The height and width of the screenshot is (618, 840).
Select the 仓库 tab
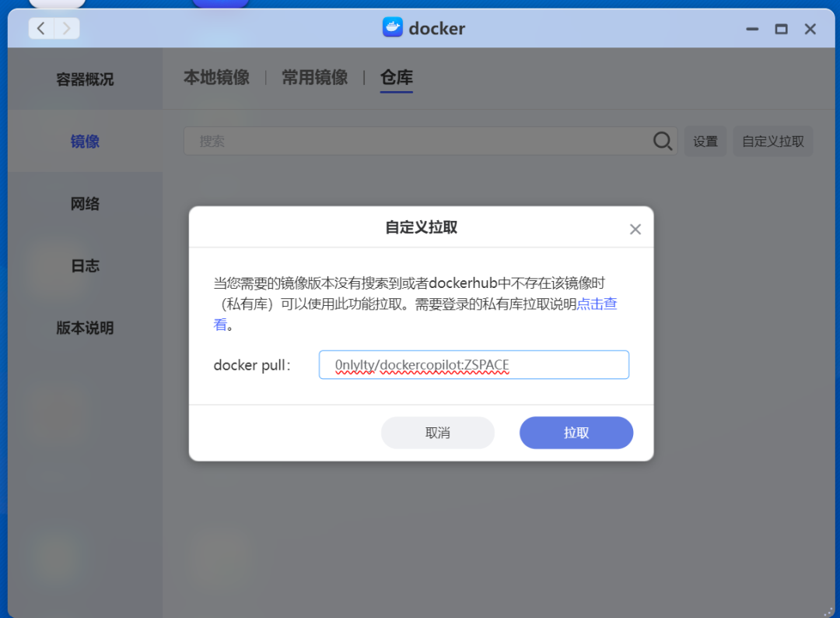click(x=397, y=77)
